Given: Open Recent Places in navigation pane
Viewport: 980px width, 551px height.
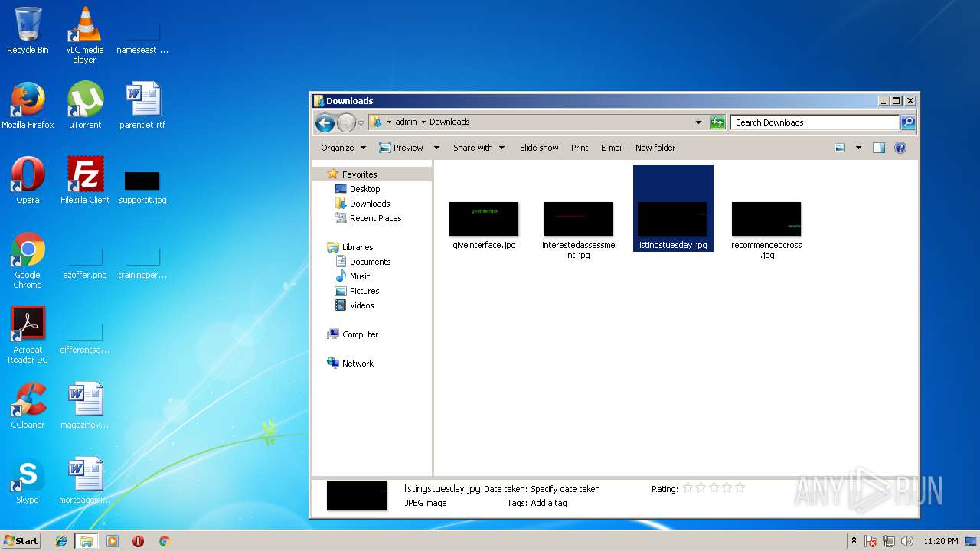Looking at the screenshot, I should [375, 218].
